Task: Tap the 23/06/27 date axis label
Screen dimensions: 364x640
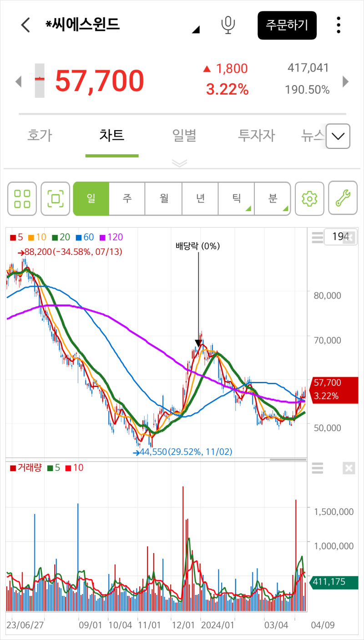Action: pyautogui.click(x=25, y=625)
